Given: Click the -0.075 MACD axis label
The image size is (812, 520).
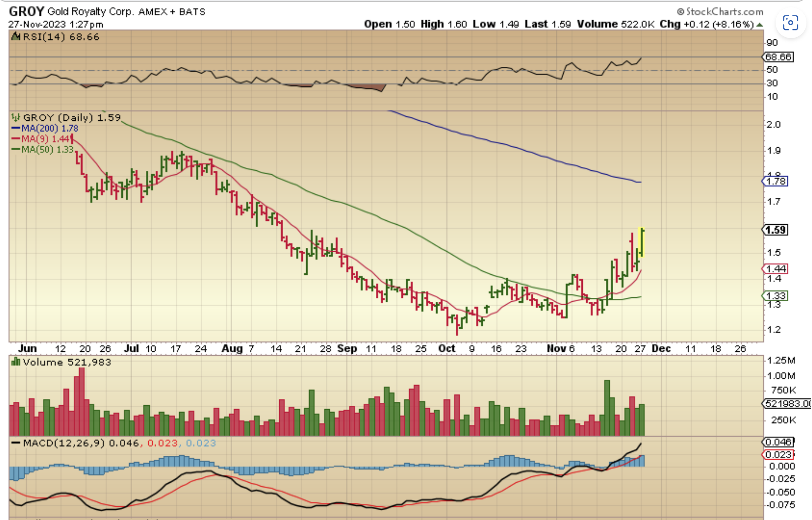Looking at the screenshot, I should coord(781,505).
